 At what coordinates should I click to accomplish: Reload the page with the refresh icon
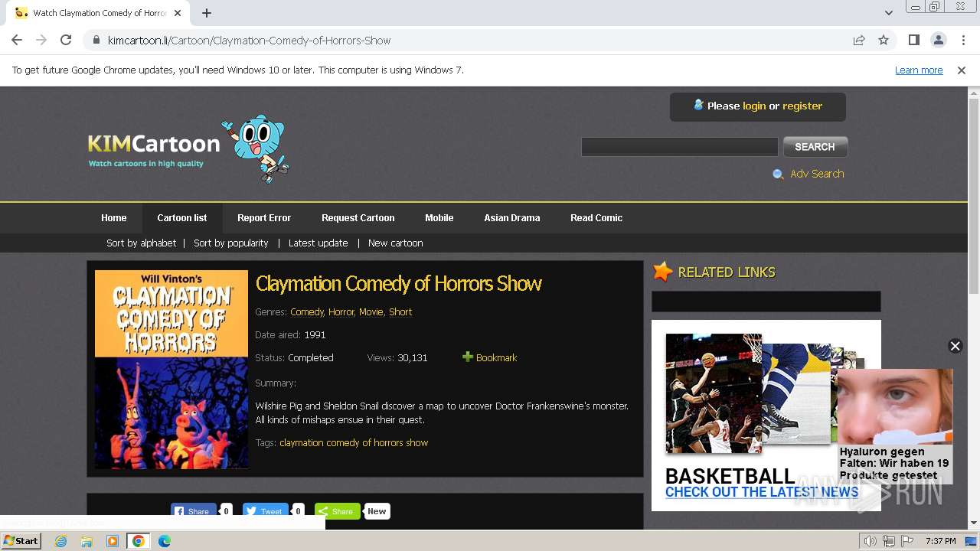coord(66,40)
